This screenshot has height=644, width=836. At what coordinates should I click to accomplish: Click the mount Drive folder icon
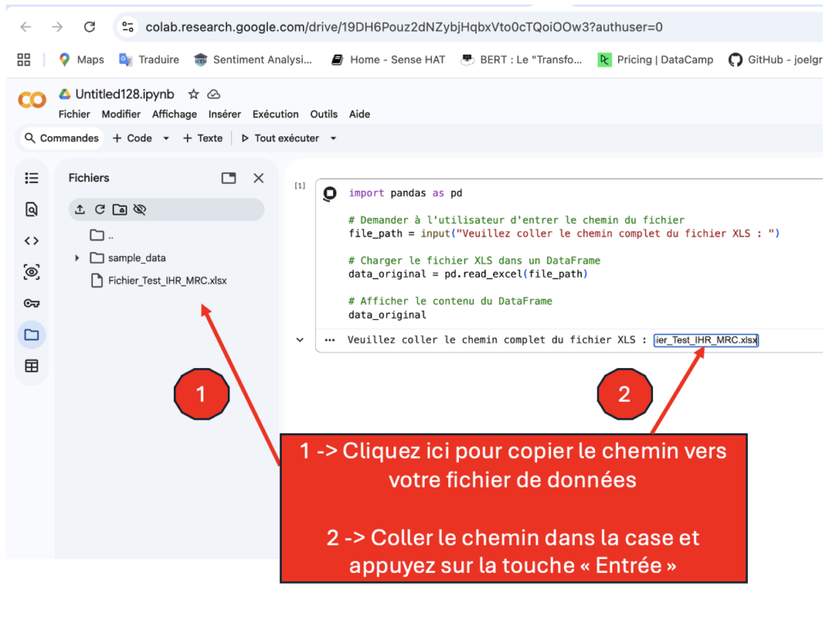[120, 210]
